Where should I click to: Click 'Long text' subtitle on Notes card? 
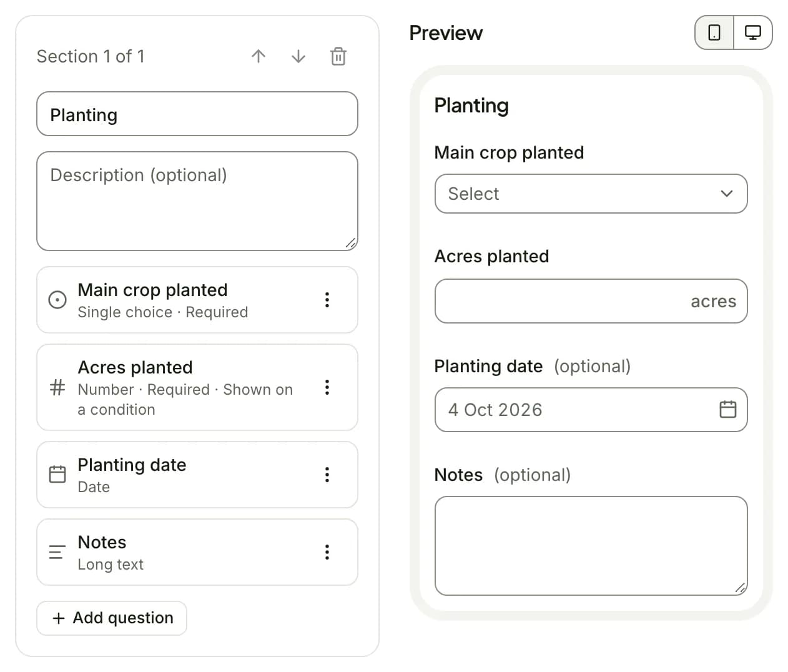point(111,565)
